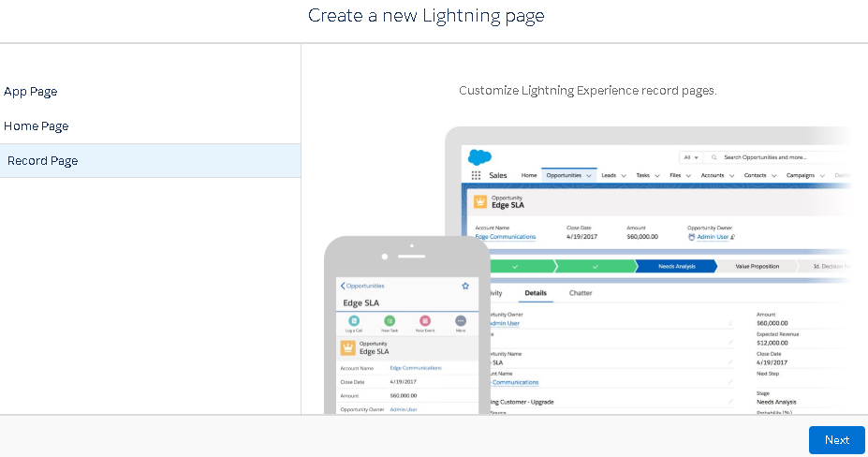Tap the New Event icon
Viewport: 868px width, 457px height.
pos(425,321)
